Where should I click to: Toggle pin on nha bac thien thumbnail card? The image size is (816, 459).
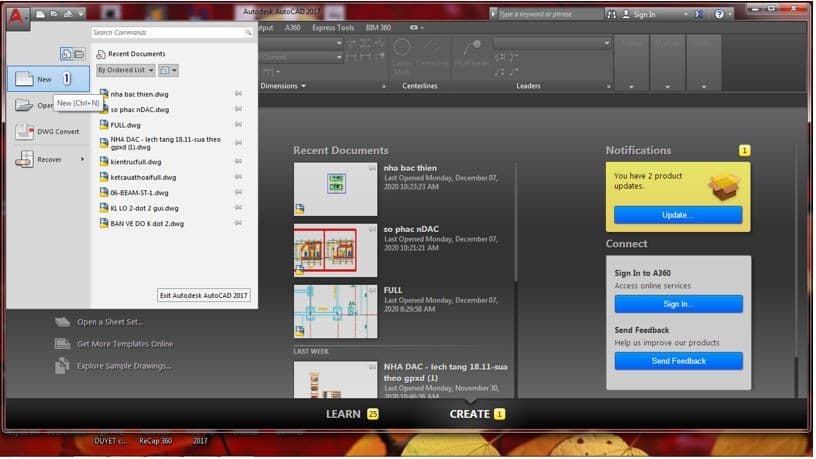pyautogui.click(x=373, y=168)
